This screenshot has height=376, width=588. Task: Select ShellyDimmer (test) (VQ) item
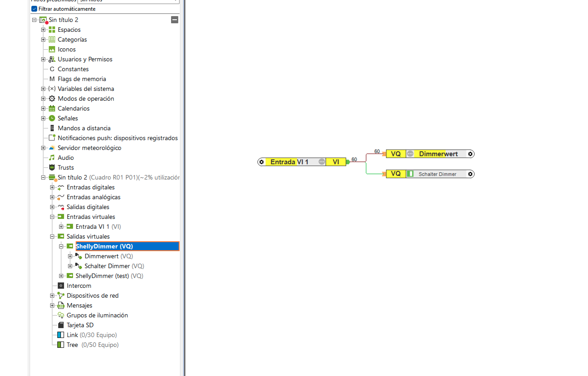point(109,276)
